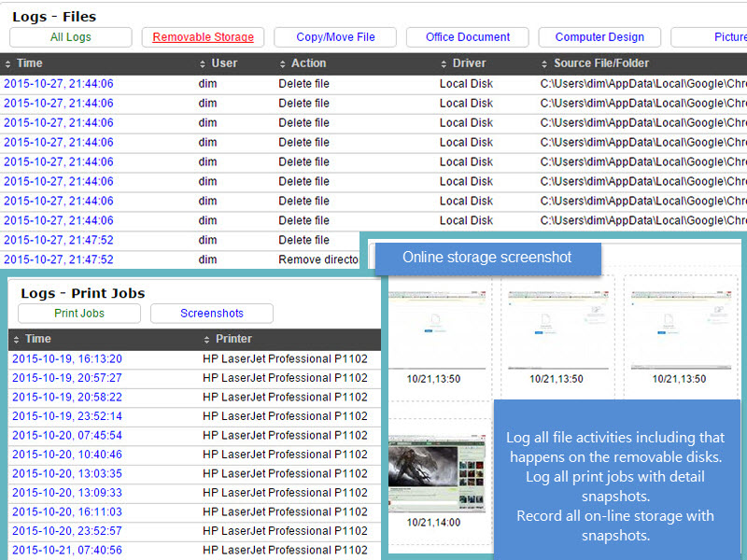Open the 2015-10-20, 23:52:57 print job entry

pos(66,531)
